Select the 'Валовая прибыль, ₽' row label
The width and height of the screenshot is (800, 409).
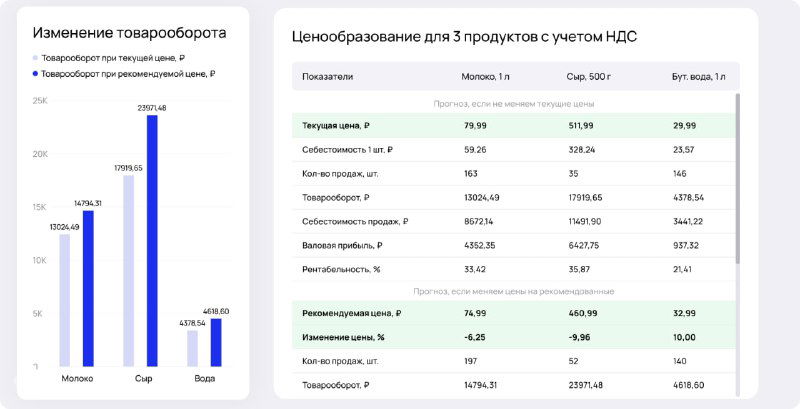344,245
